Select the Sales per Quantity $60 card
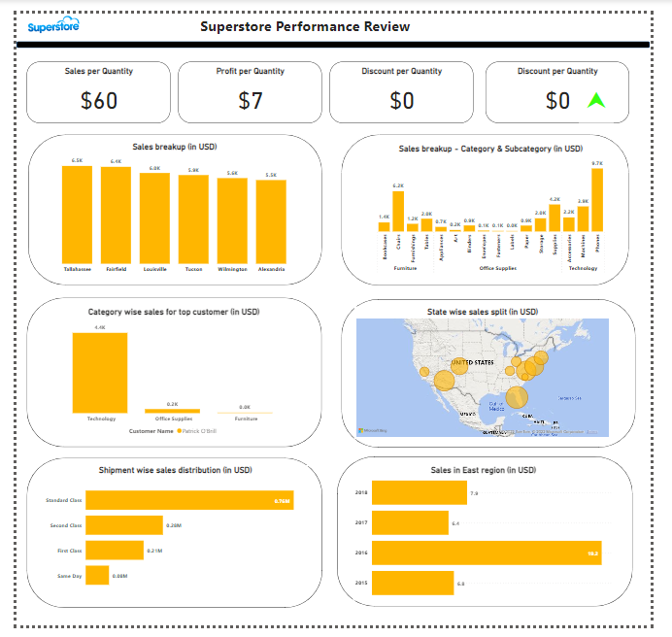The height and width of the screenshot is (637, 672). 99,92
